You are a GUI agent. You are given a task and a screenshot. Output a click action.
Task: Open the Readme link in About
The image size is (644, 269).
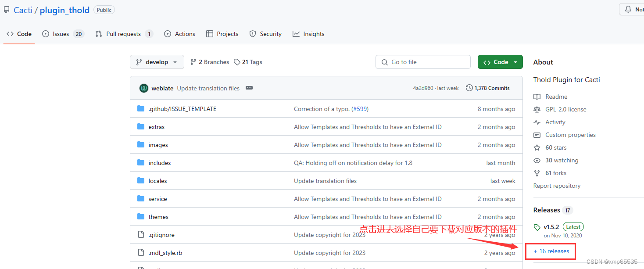556,97
